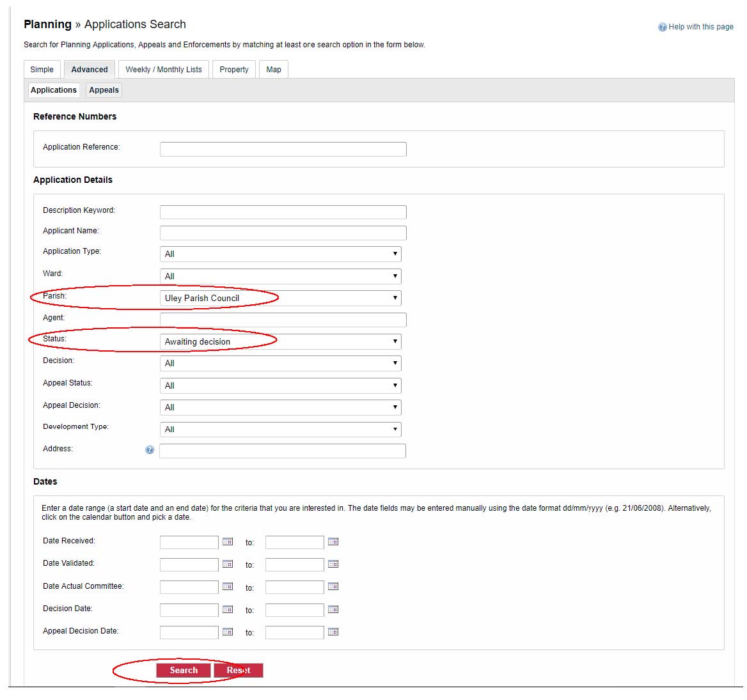Open calendar for Appeal Decision Date end
The height and width of the screenshot is (700, 747).
[x=333, y=632]
